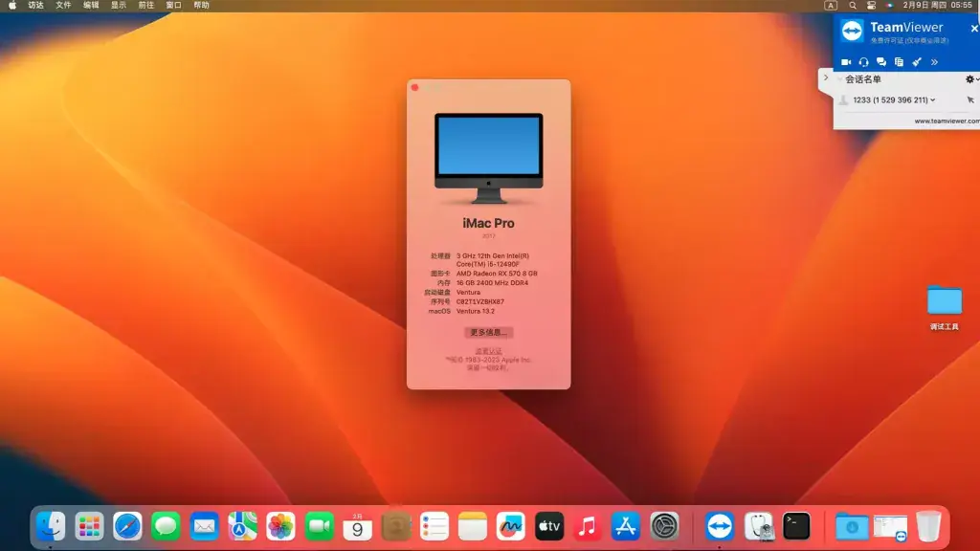This screenshot has width=980, height=551.
Task: Open 调试工具 folder on desktop
Action: (944, 307)
